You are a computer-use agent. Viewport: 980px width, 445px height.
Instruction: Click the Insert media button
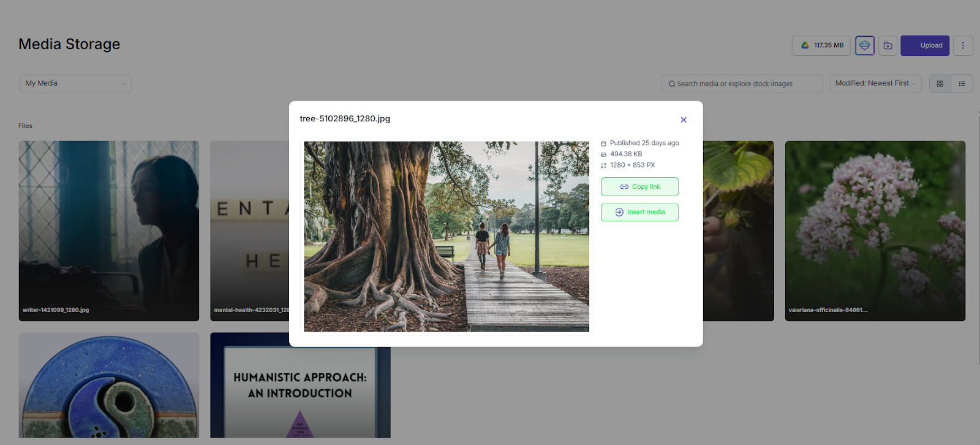(639, 212)
